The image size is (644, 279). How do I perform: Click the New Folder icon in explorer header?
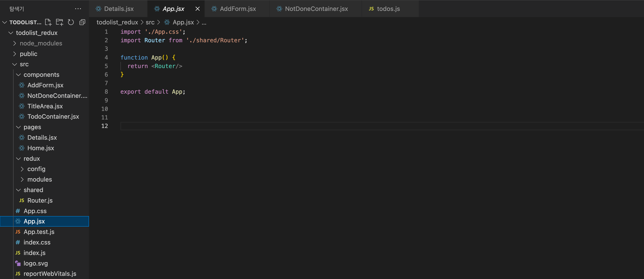point(60,22)
